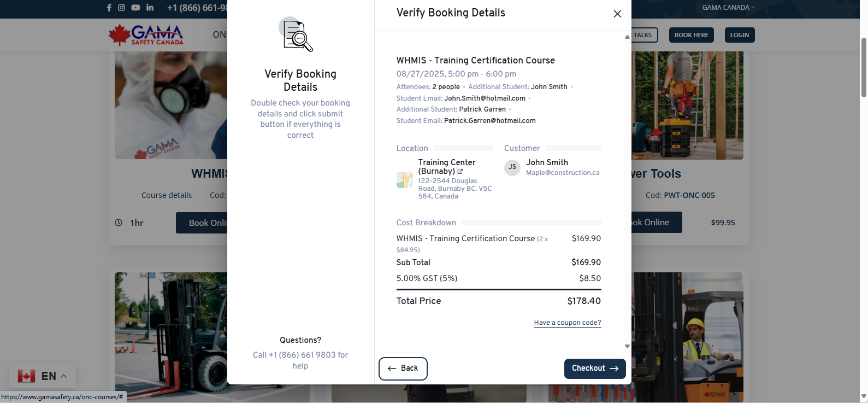Click the Course details link

click(x=167, y=195)
